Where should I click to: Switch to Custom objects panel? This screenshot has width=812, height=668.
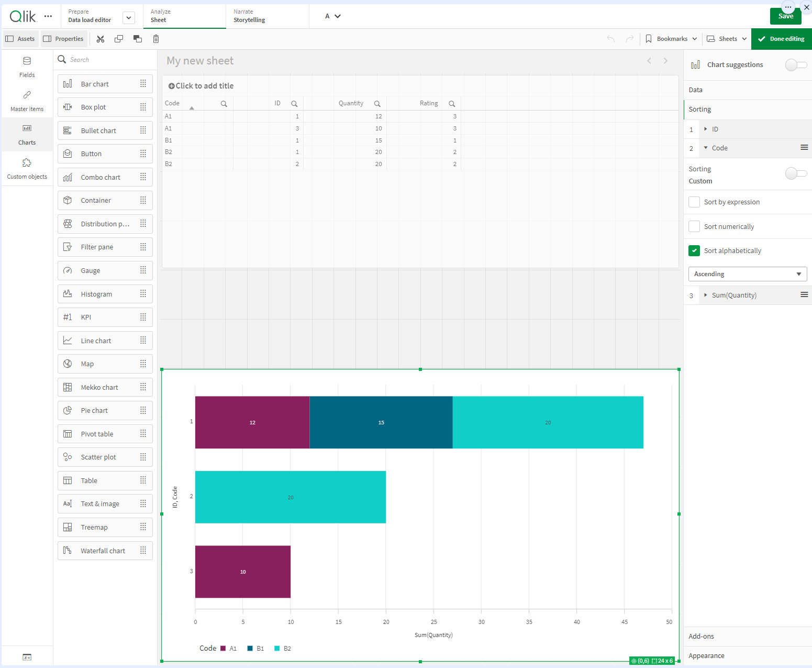click(x=26, y=168)
